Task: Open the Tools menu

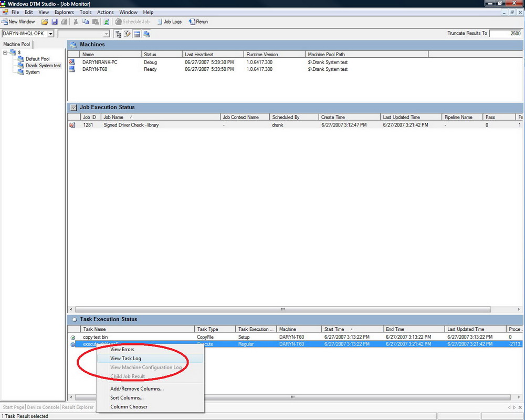Action: tap(86, 12)
